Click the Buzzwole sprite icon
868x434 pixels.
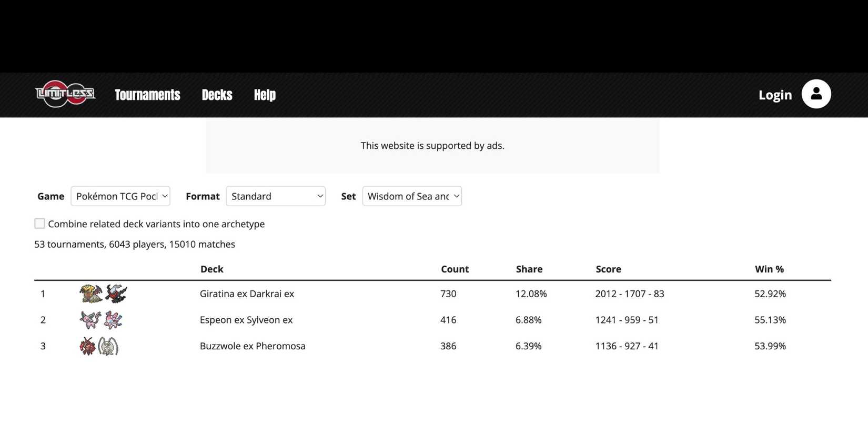(87, 346)
